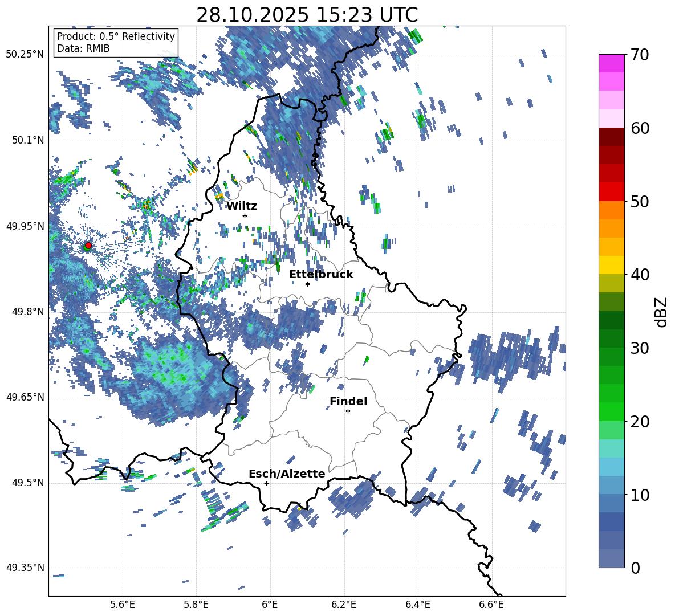The width and height of the screenshot is (675, 616).
Task: Click the red radar site marker
Action: click(x=88, y=245)
